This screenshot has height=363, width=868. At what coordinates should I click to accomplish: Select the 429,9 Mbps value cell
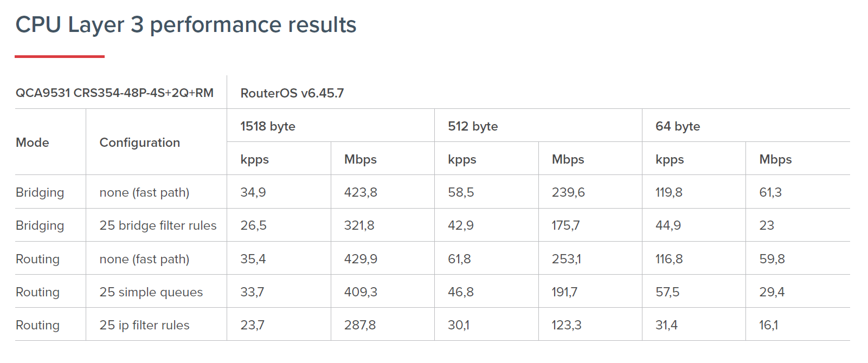pyautogui.click(x=361, y=259)
